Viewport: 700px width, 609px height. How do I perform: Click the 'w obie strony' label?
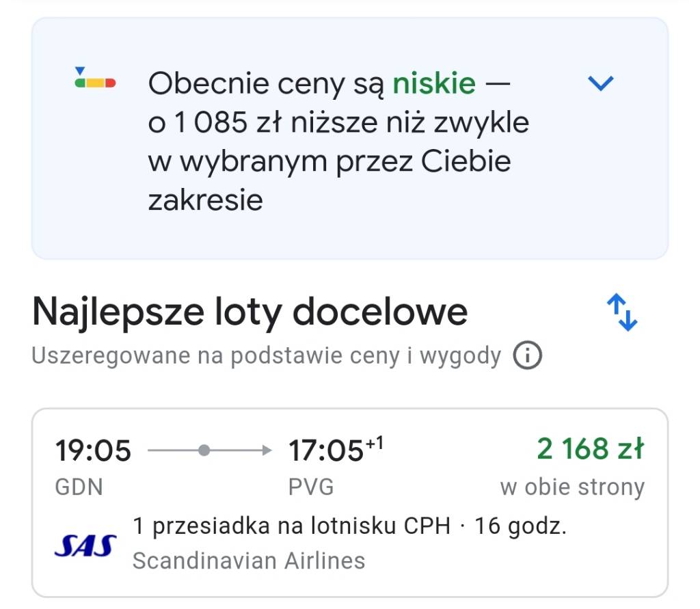click(x=572, y=487)
